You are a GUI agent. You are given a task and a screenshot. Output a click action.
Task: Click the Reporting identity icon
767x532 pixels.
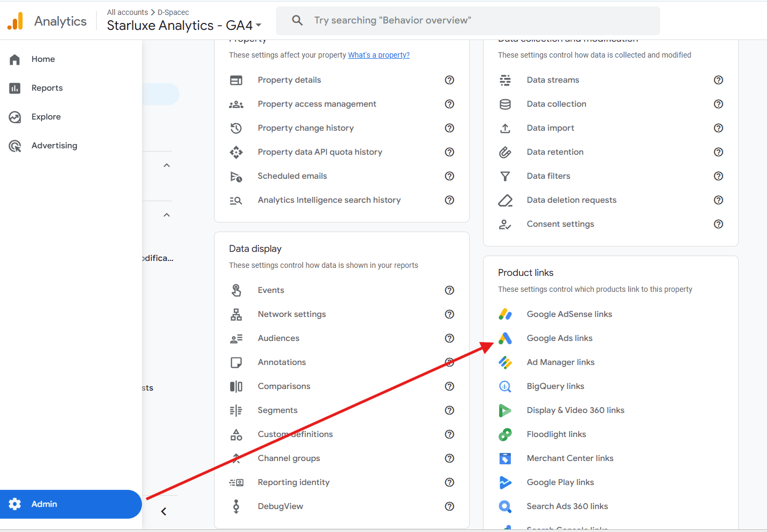tap(236, 482)
